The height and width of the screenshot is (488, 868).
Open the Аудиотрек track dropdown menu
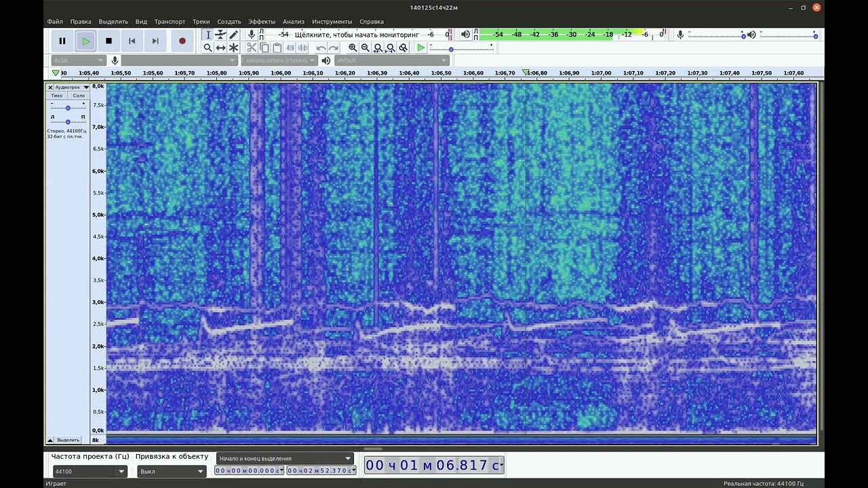tap(72, 87)
